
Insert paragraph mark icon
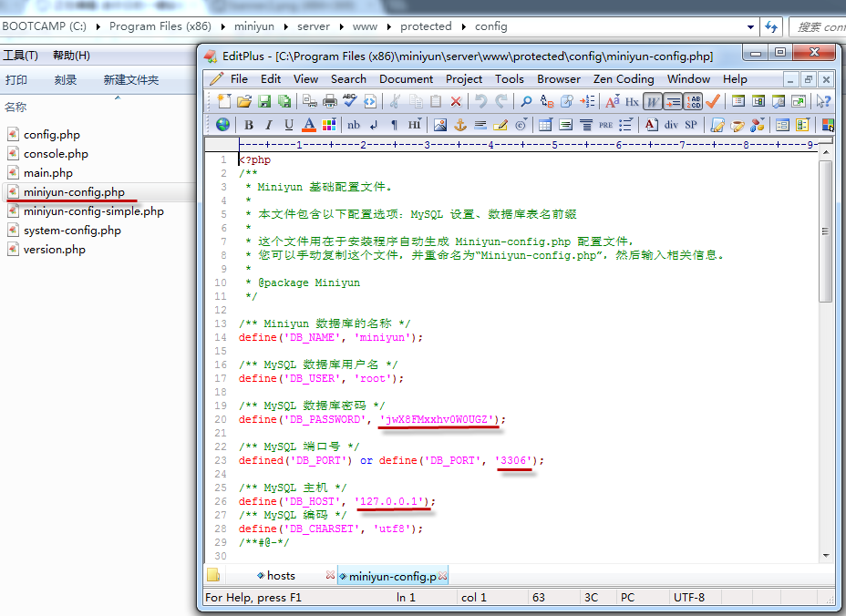point(394,125)
